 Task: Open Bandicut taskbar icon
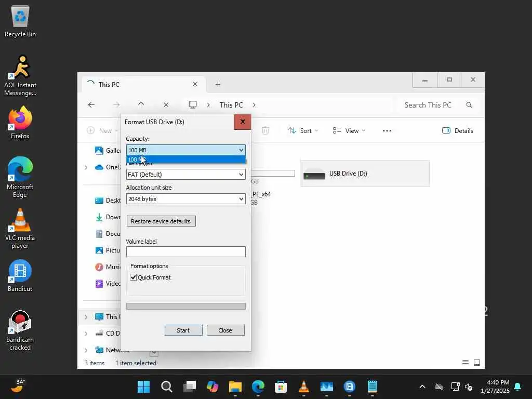[x=350, y=387]
